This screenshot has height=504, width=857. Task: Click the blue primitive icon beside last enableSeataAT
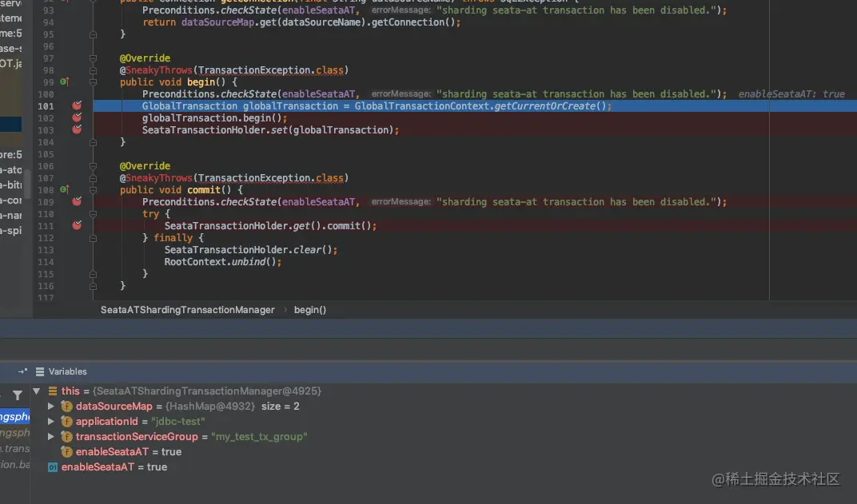coord(53,467)
